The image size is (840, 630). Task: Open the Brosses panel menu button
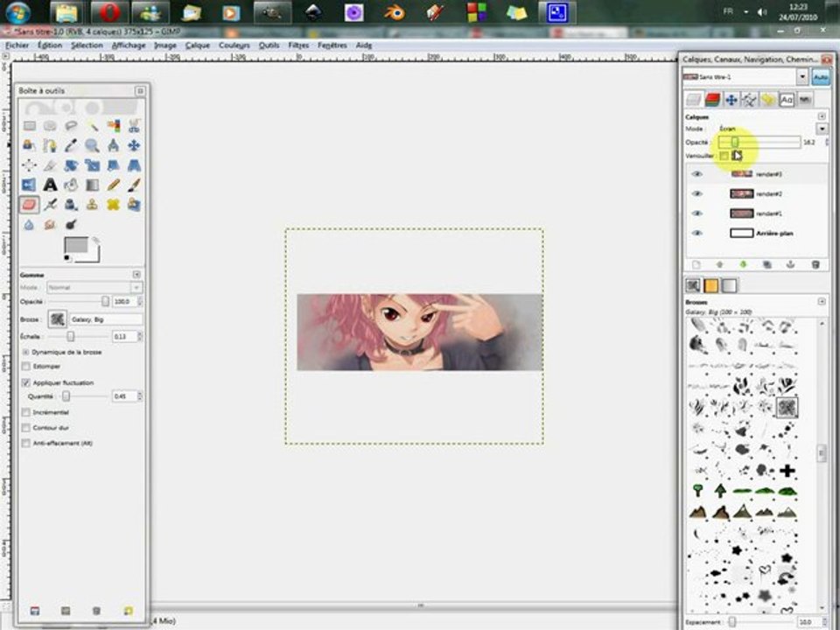pyautogui.click(x=822, y=302)
